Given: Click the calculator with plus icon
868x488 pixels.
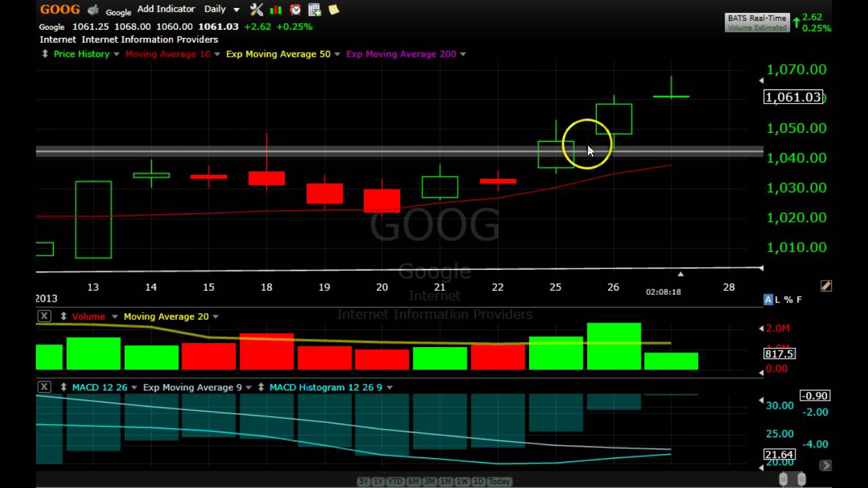Looking at the screenshot, I should pyautogui.click(x=315, y=9).
